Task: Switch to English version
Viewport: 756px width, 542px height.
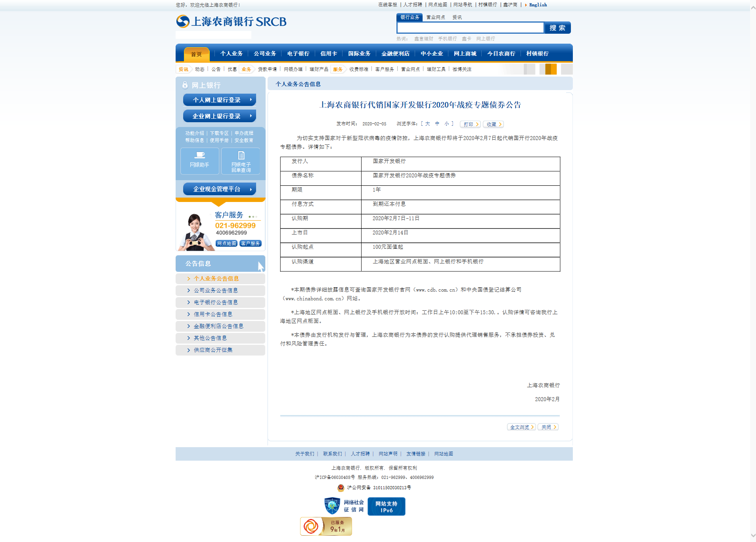Action: (538, 5)
